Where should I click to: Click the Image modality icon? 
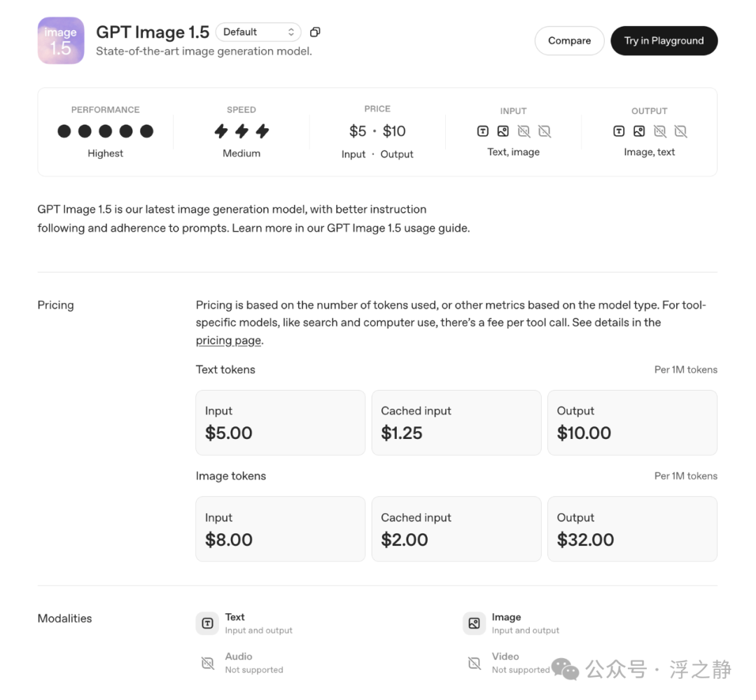pos(474,623)
